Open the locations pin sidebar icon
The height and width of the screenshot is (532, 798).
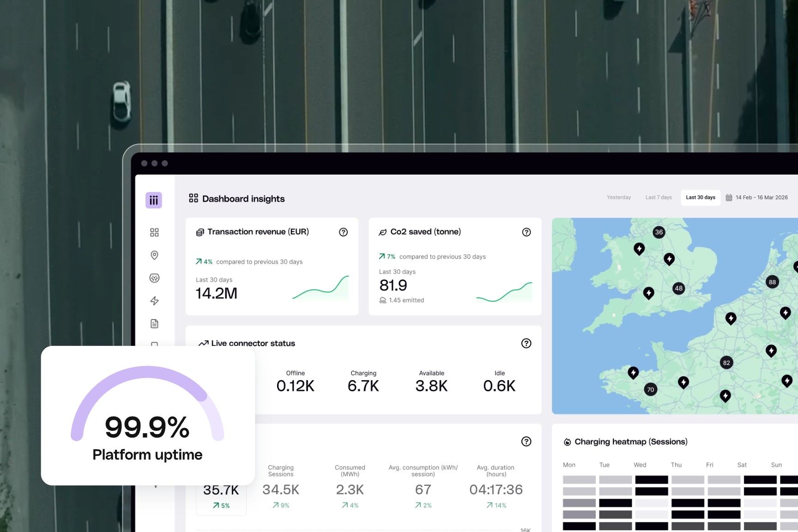[x=154, y=255]
